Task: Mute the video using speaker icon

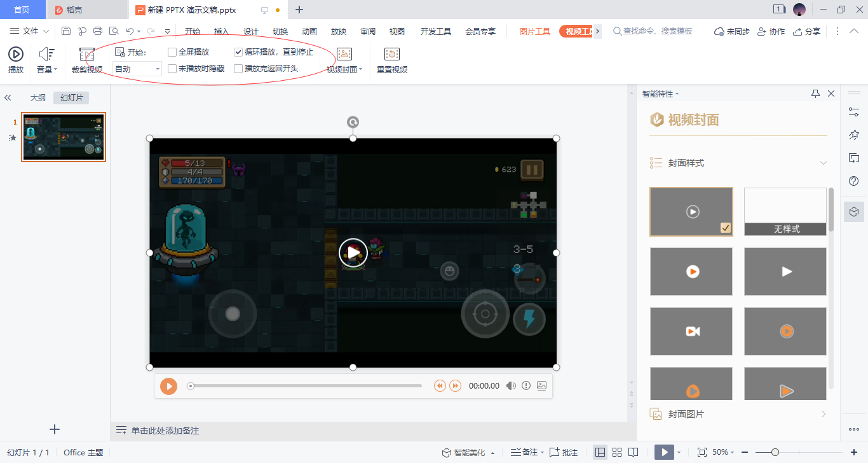Action: pyautogui.click(x=511, y=386)
